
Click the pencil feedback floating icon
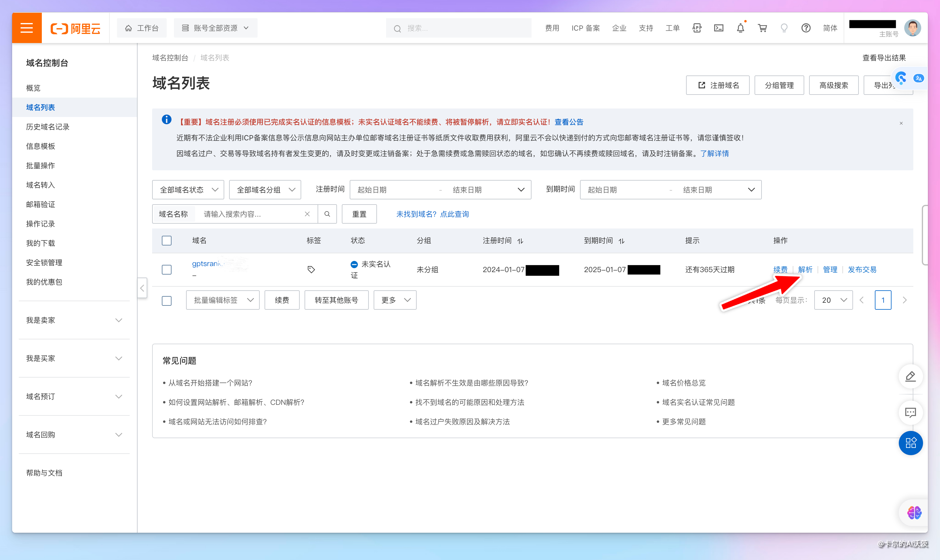[x=911, y=376]
